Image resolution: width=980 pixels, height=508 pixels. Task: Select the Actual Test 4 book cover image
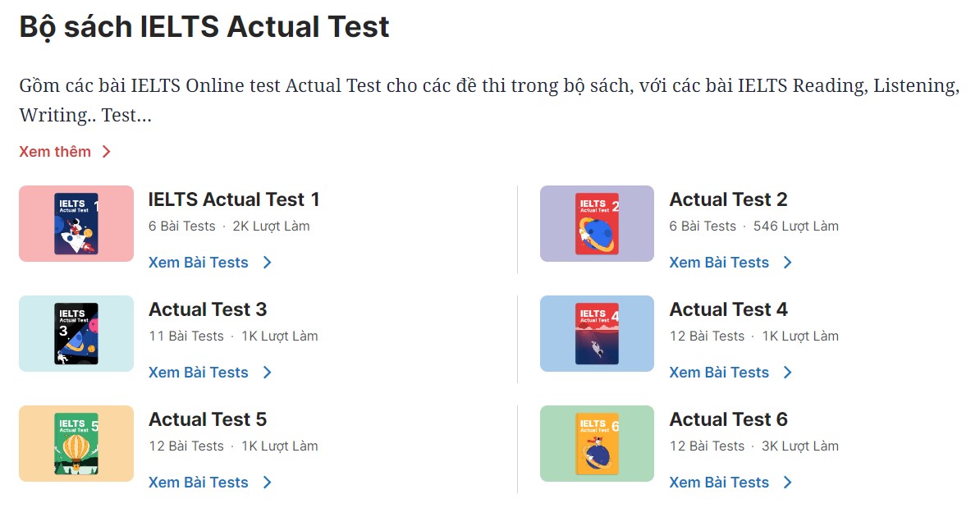[x=597, y=334]
